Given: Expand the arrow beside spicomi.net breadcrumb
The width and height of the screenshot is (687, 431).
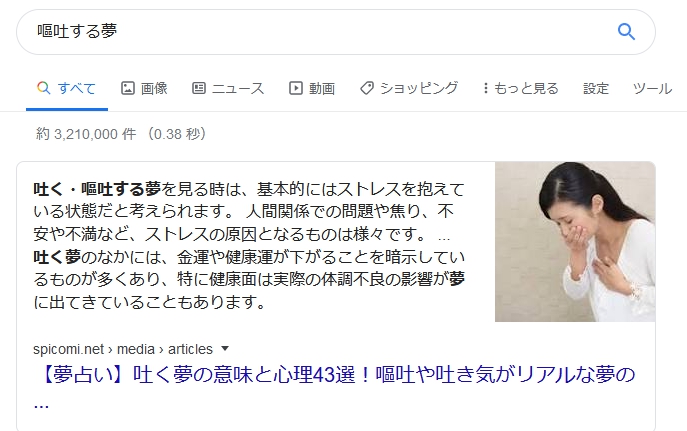Looking at the screenshot, I should (225, 349).
